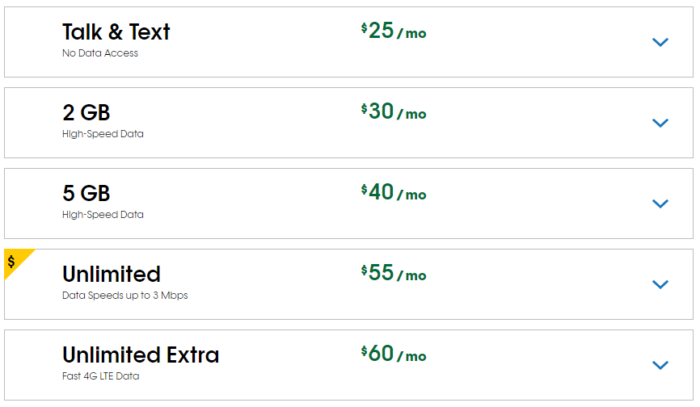Click Fast 4G LTE Data subtitle
700x407 pixels.
tap(100, 376)
